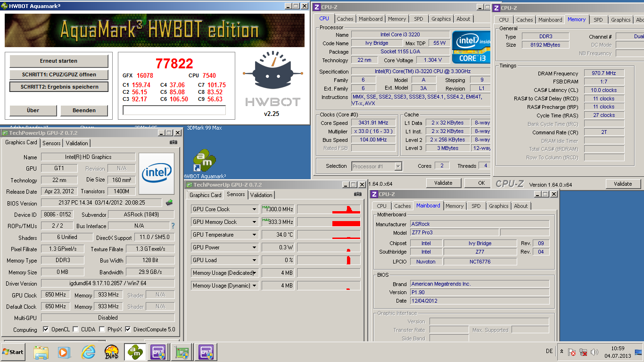Expand the GPU Load sensor dropdown
The height and width of the screenshot is (362, 644).
point(255,260)
